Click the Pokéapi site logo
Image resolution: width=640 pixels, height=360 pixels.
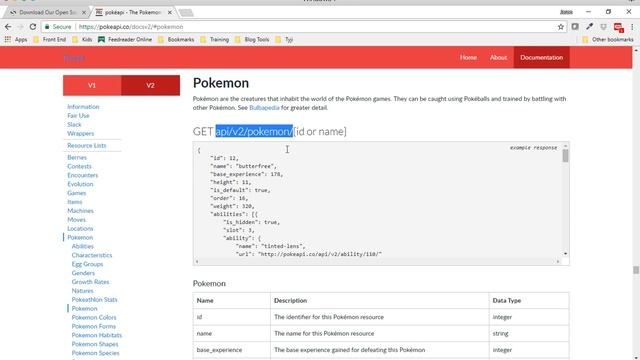click(x=74, y=58)
